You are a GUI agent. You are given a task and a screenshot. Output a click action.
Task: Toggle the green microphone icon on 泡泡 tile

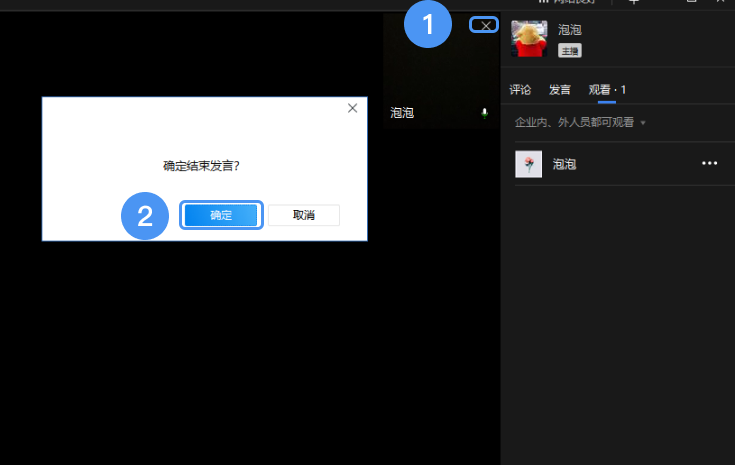point(484,113)
